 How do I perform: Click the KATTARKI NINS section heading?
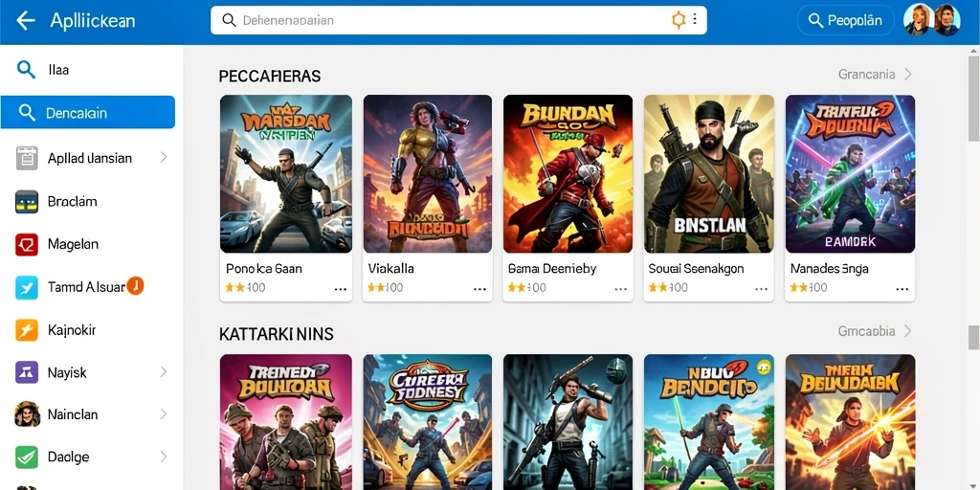pyautogui.click(x=277, y=334)
